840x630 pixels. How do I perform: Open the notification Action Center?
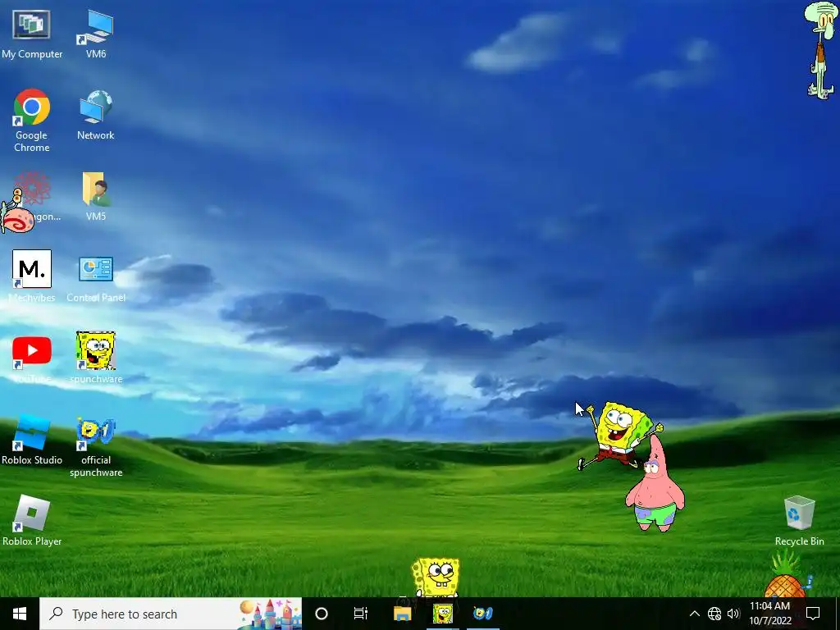coord(813,614)
